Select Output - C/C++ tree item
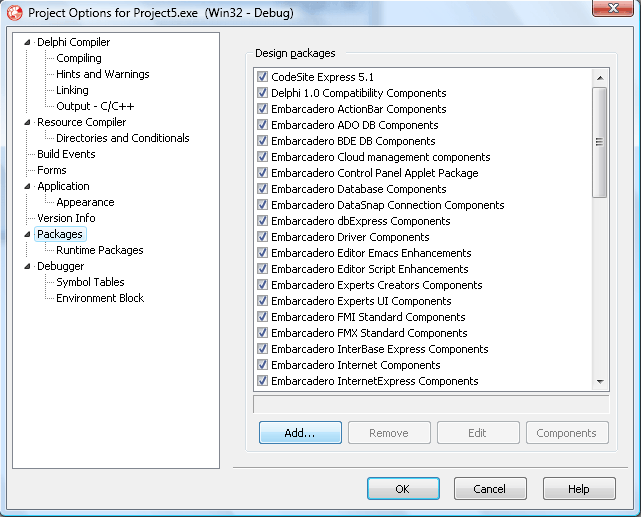641x517 pixels. click(95, 106)
